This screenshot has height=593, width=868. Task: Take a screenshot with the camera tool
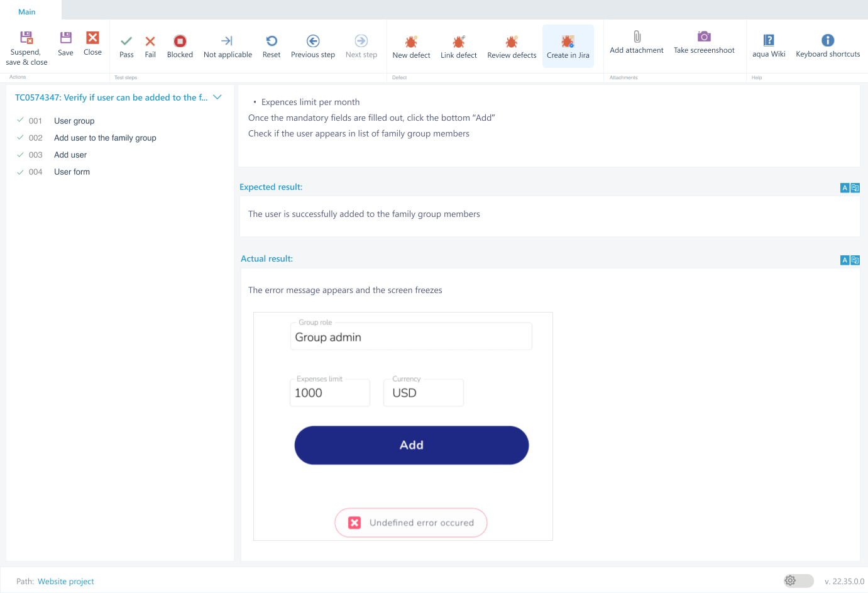[x=703, y=43]
